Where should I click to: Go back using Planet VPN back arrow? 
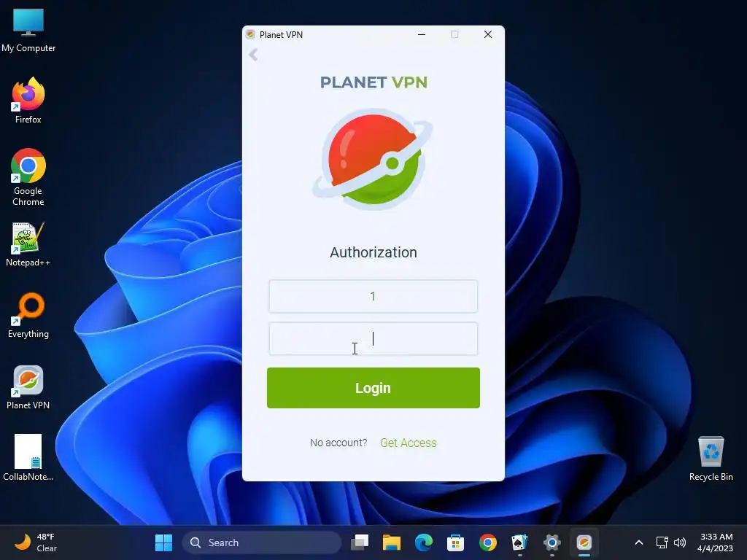coord(253,55)
